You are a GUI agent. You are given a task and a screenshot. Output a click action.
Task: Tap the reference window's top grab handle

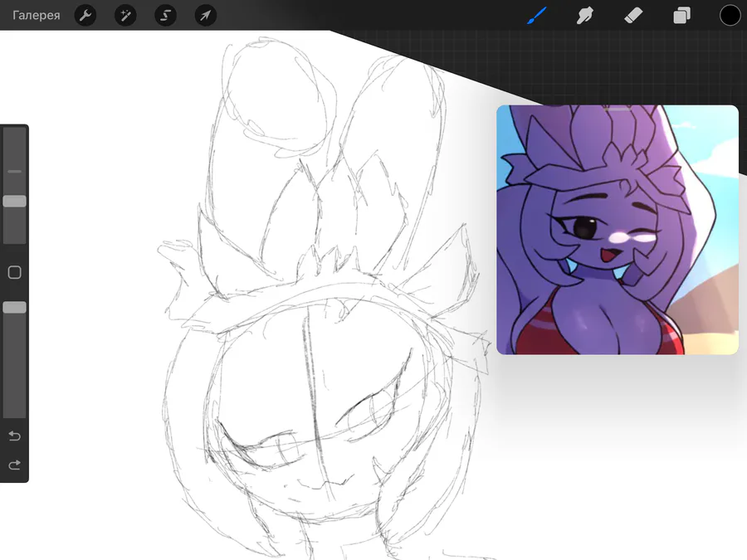[x=618, y=110]
